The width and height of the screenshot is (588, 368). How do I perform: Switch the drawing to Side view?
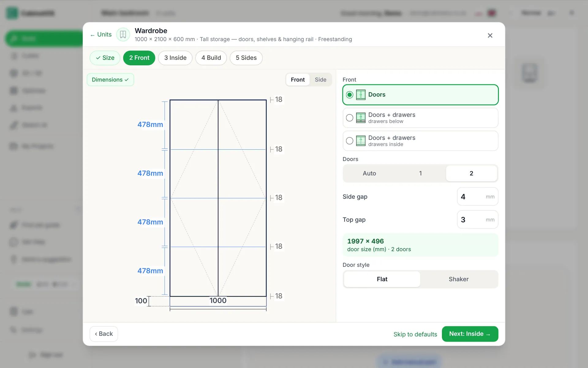tap(320, 80)
